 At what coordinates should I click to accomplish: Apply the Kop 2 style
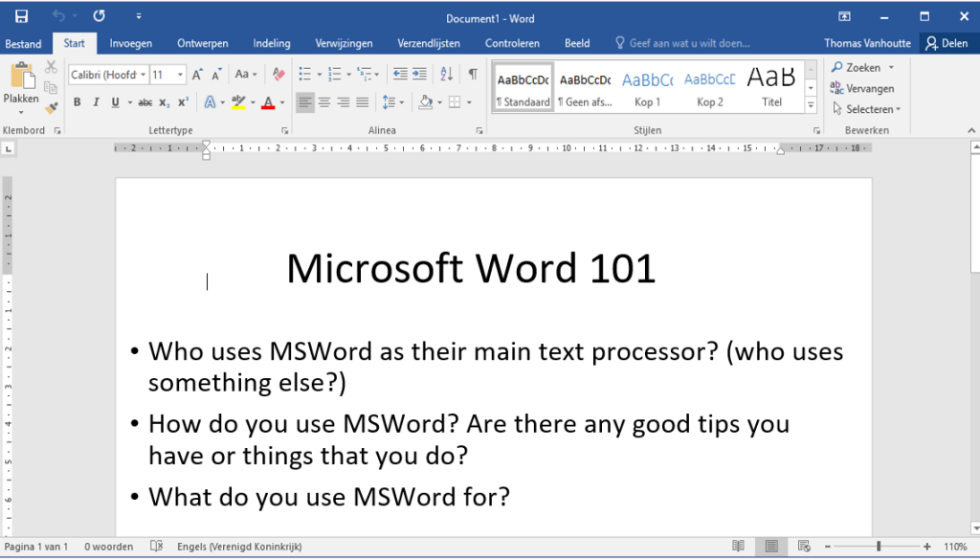pos(710,87)
